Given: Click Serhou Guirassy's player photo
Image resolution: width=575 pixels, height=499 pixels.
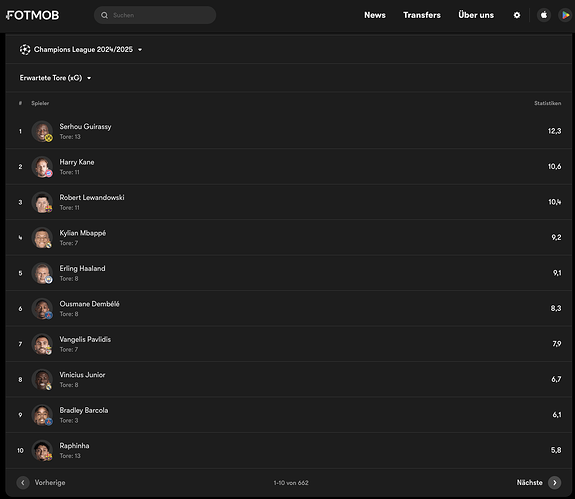Looking at the screenshot, I should [42, 131].
